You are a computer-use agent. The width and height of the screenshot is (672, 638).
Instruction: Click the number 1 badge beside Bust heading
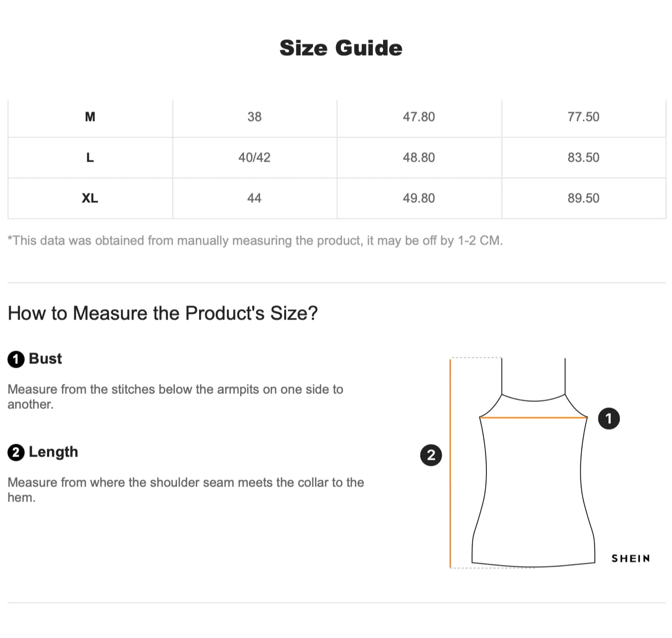pyautogui.click(x=16, y=359)
